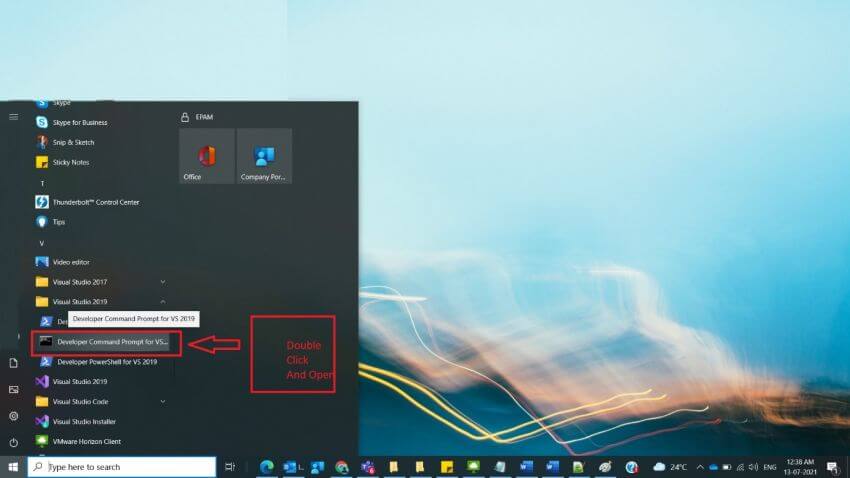Viewport: 850px width, 478px height.
Task: Click the battery tray icon
Action: point(727,467)
